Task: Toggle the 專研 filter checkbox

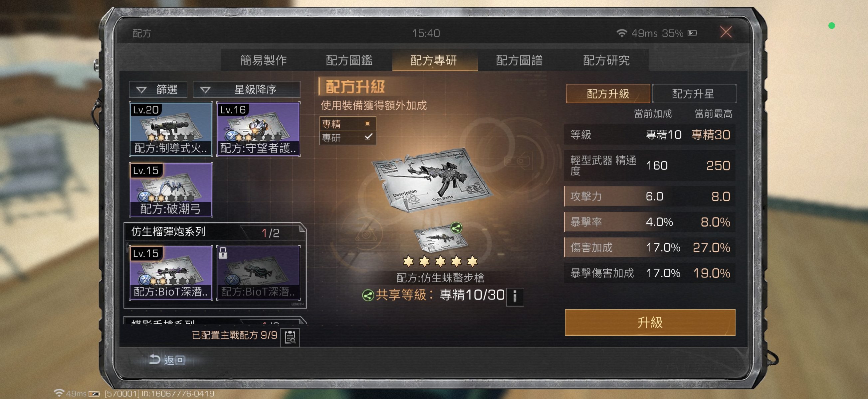Action: pyautogui.click(x=368, y=137)
